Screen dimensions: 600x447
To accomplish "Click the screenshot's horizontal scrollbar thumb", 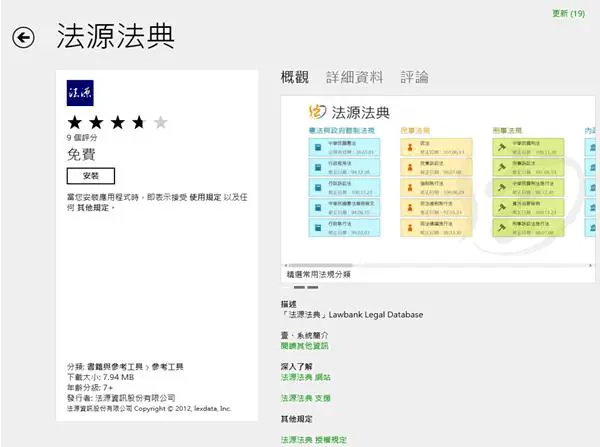I will point(320,265).
